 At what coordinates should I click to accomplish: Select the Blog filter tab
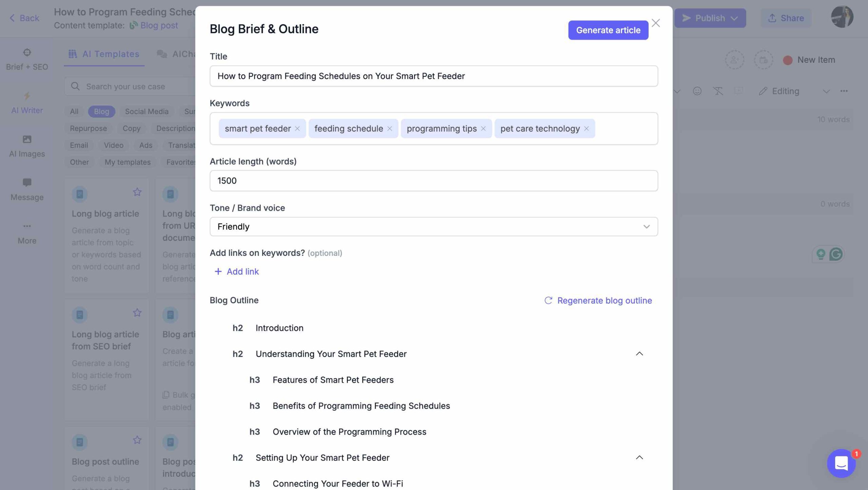[101, 111]
